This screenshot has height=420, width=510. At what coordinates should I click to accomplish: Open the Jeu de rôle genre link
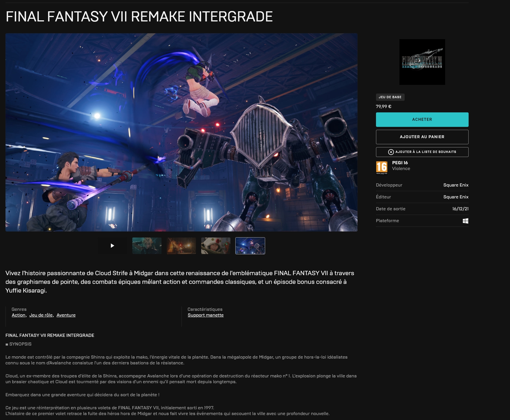pos(41,315)
